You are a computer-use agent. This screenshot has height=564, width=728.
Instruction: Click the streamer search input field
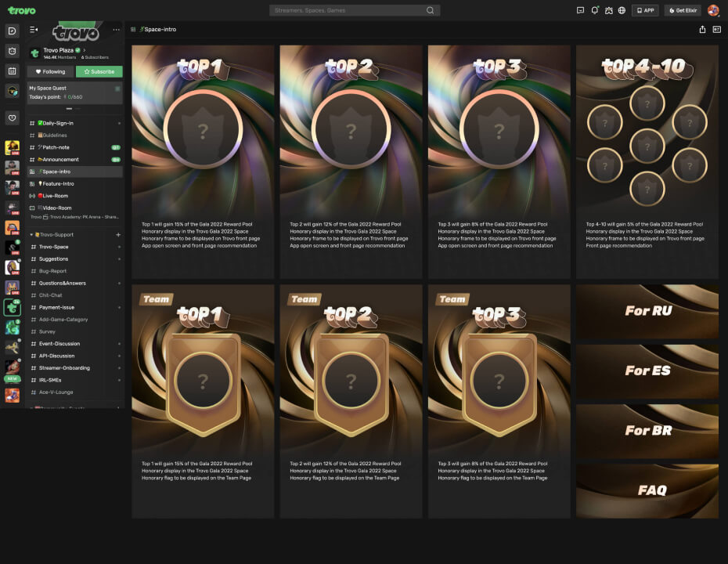[x=348, y=10]
